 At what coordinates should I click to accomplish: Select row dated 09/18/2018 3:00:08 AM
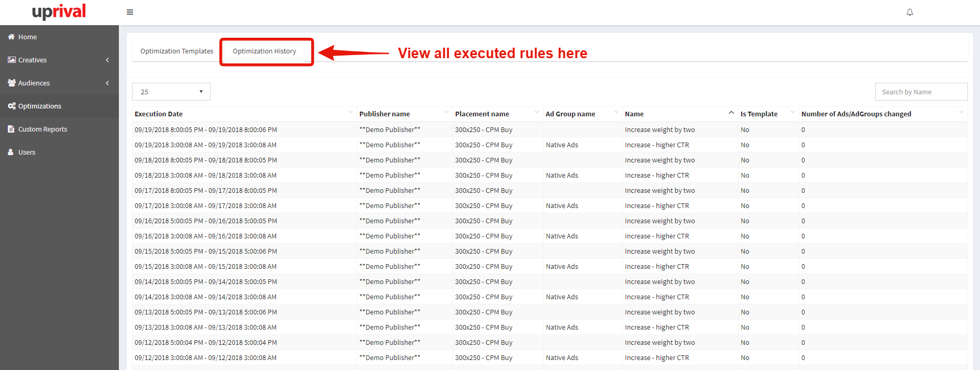click(x=550, y=175)
